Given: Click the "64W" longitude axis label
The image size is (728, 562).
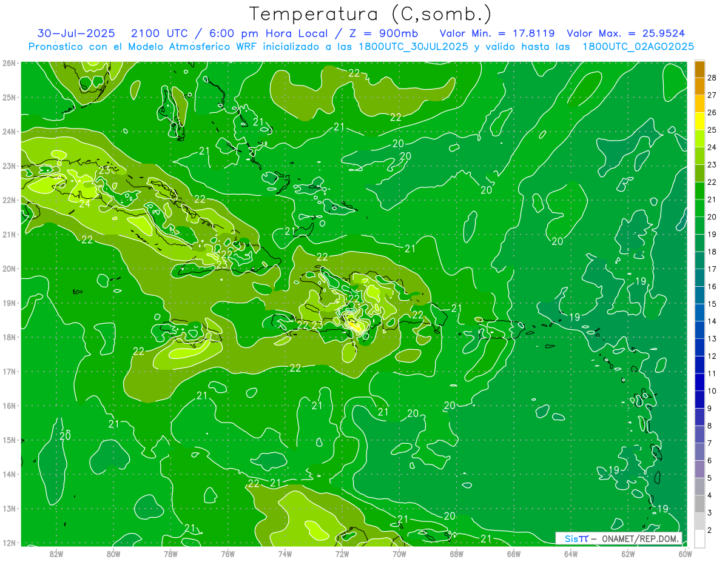Looking at the screenshot, I should 571,554.
